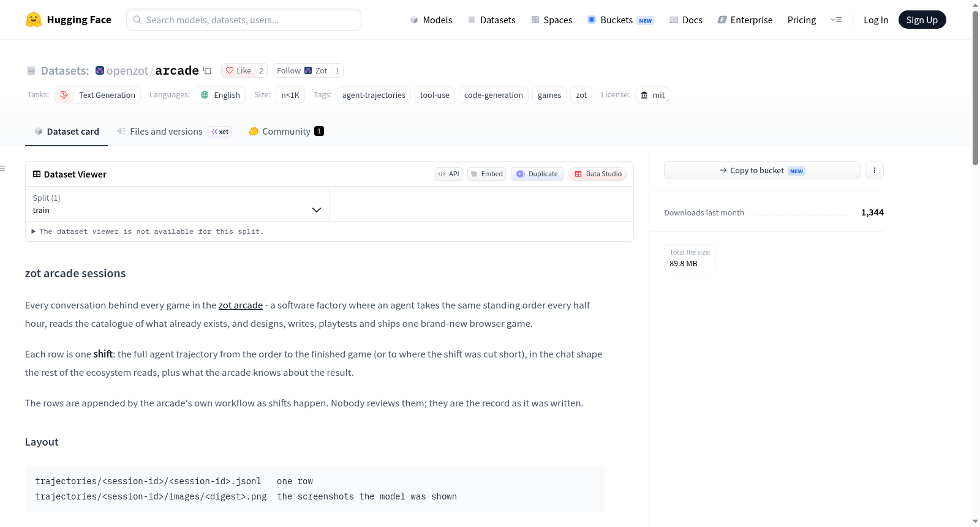Expand the additional navigation menu icon
The height and width of the screenshot is (527, 980).
[836, 20]
